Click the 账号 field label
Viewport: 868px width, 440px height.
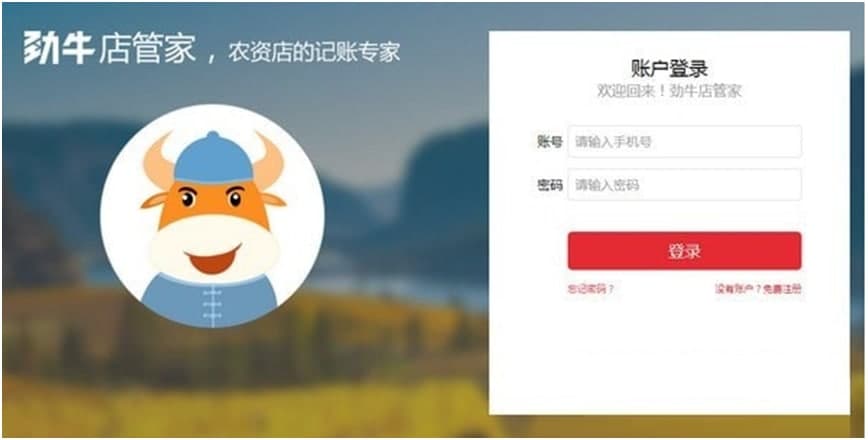click(x=550, y=142)
